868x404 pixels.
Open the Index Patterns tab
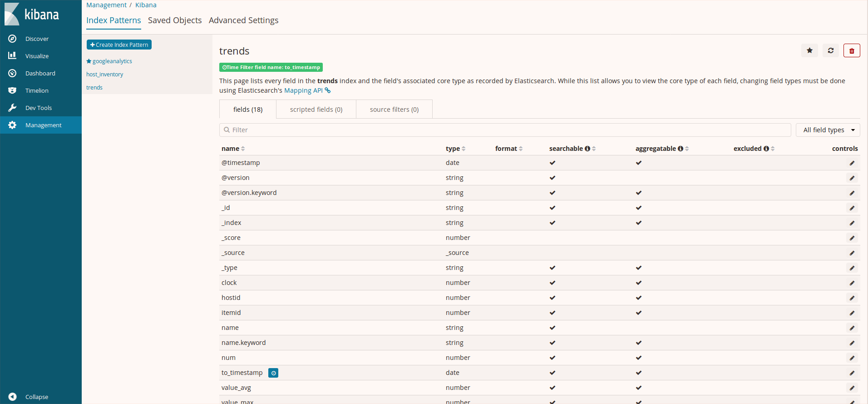[x=113, y=20]
